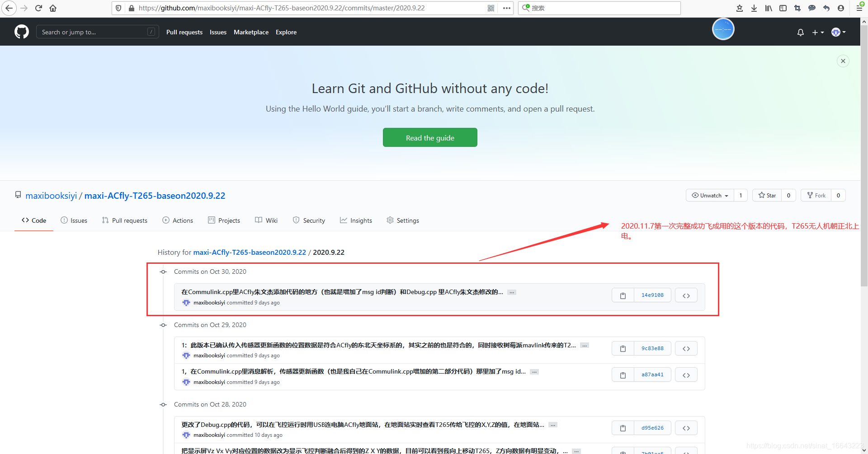Browse repository at commit d95e626
Screen dimensions: 868x454
tap(686, 428)
